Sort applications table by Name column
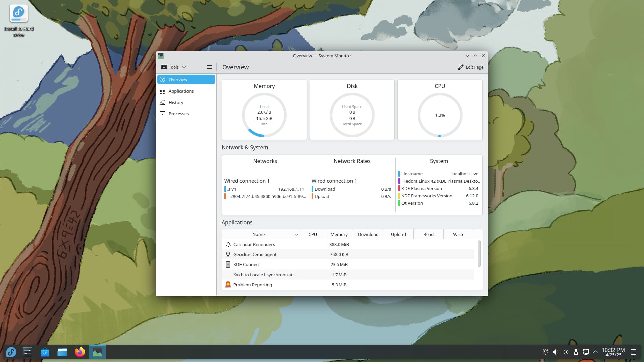This screenshot has width=644, height=362. (x=258, y=234)
